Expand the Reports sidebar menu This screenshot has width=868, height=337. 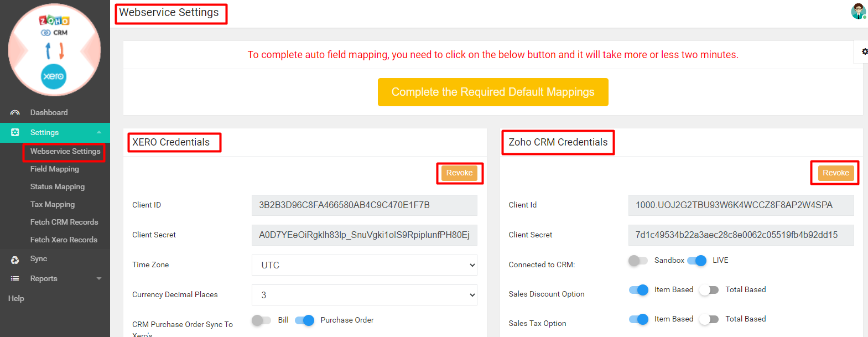point(55,278)
